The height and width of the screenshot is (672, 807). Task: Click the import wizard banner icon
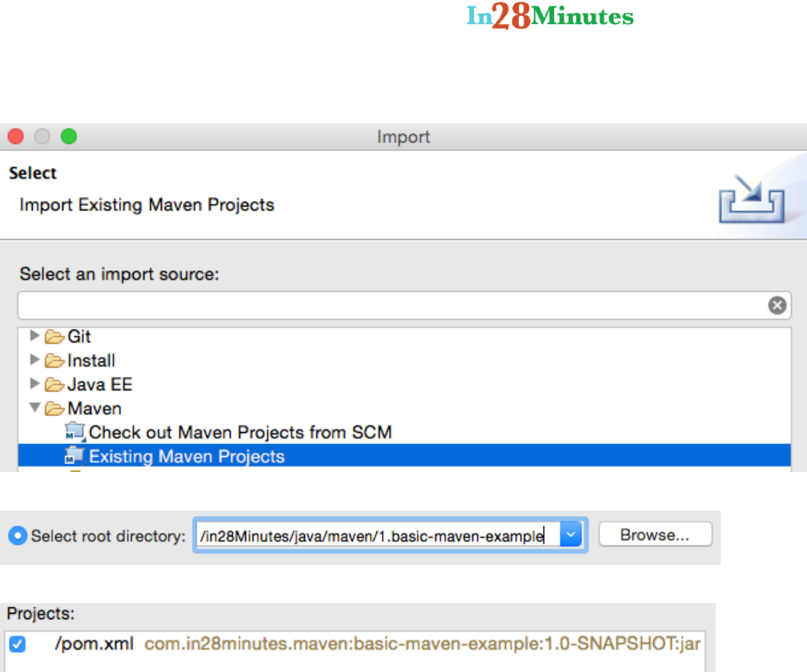tap(752, 199)
